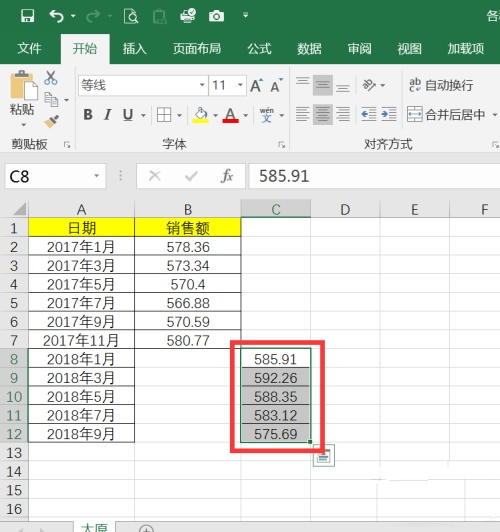The width and height of the screenshot is (500, 532).
Task: Toggle Align Right in alignment group
Action: coord(343,114)
